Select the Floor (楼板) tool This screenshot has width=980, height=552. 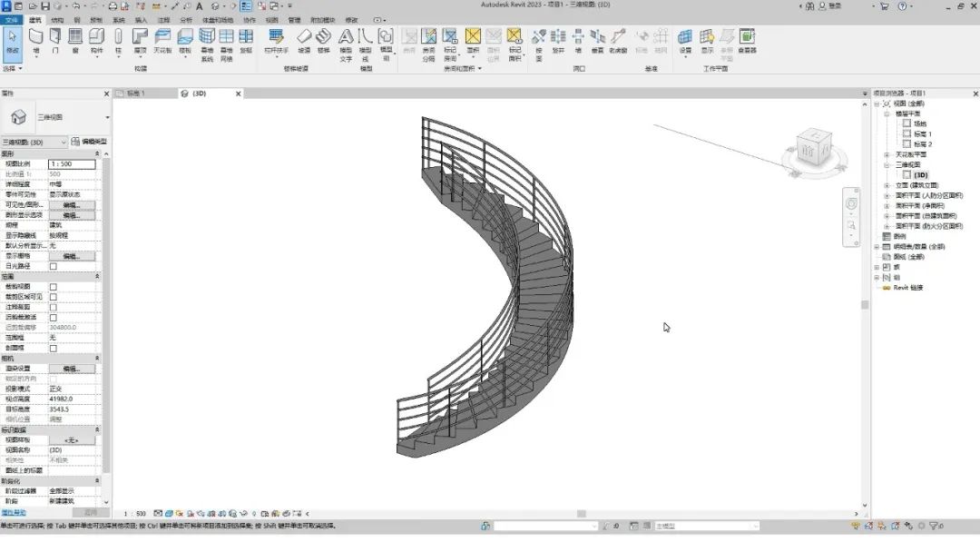(x=185, y=41)
